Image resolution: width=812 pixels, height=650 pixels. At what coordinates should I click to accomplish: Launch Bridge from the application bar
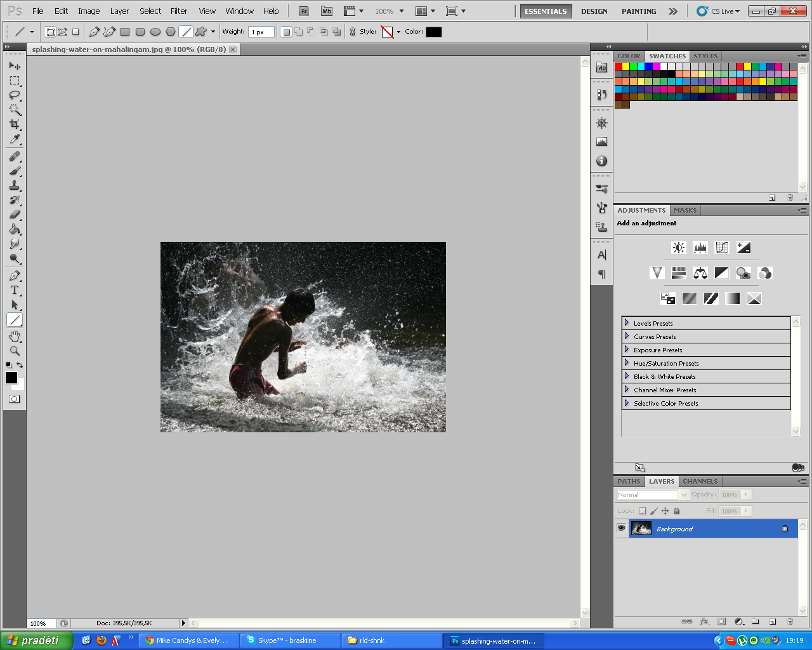304,11
